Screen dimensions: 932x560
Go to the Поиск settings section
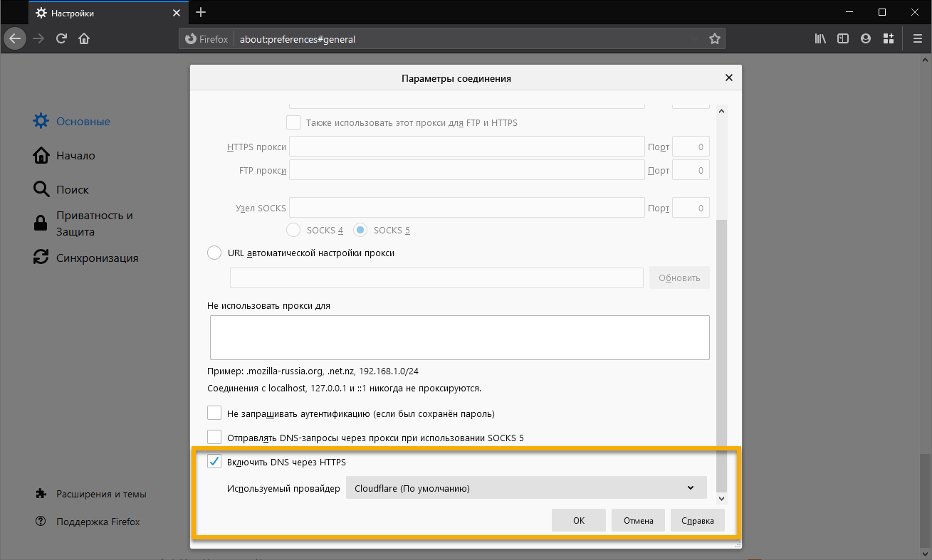71,189
